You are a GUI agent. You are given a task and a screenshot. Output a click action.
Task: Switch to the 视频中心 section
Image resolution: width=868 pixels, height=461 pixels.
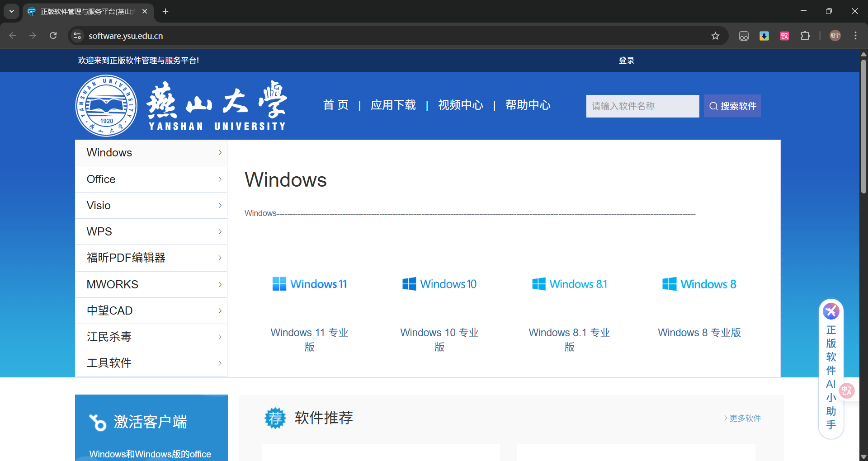click(x=460, y=105)
